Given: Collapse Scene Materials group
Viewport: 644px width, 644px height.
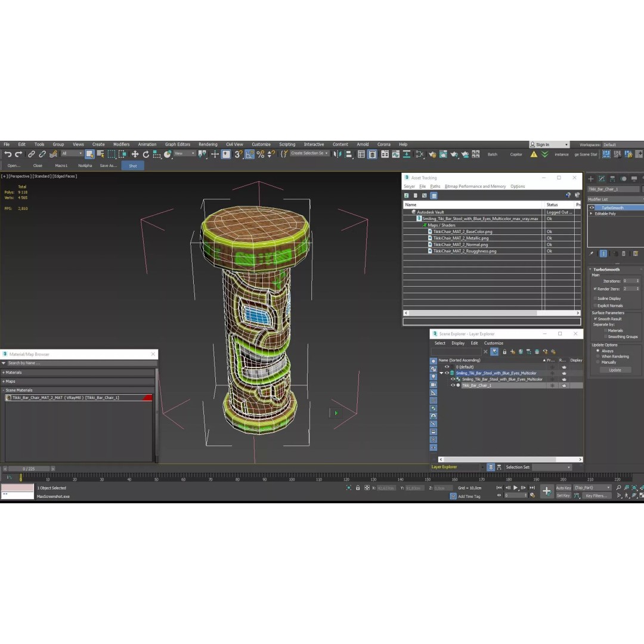Looking at the screenshot, I should [x=4, y=390].
